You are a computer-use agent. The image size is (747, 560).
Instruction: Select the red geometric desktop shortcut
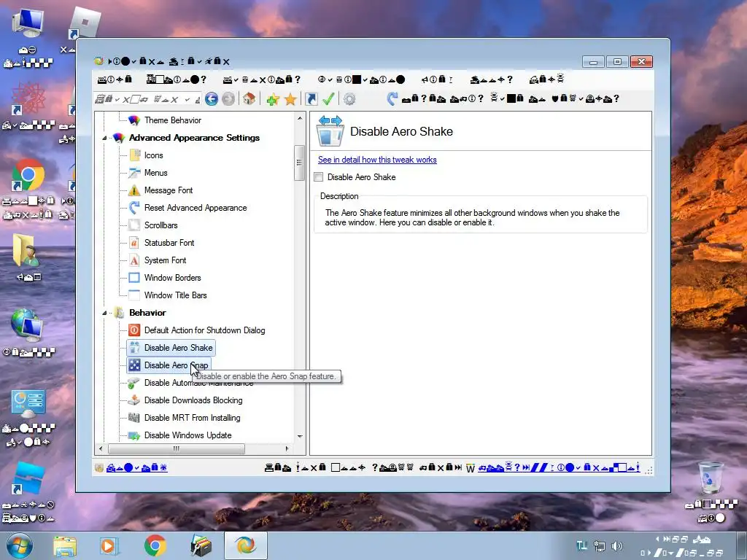pyautogui.click(x=28, y=106)
